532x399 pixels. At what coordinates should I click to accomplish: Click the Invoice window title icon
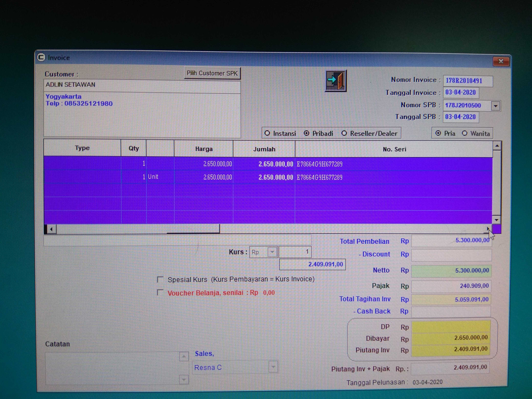41,57
